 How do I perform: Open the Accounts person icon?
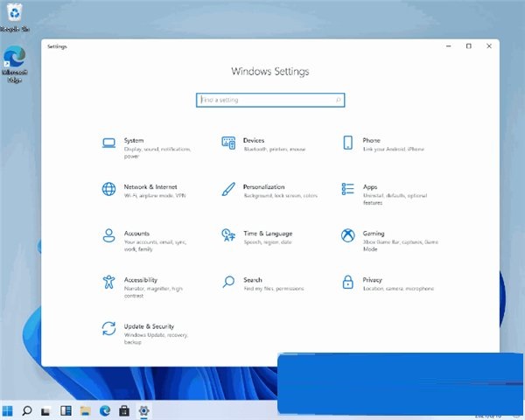(x=108, y=236)
